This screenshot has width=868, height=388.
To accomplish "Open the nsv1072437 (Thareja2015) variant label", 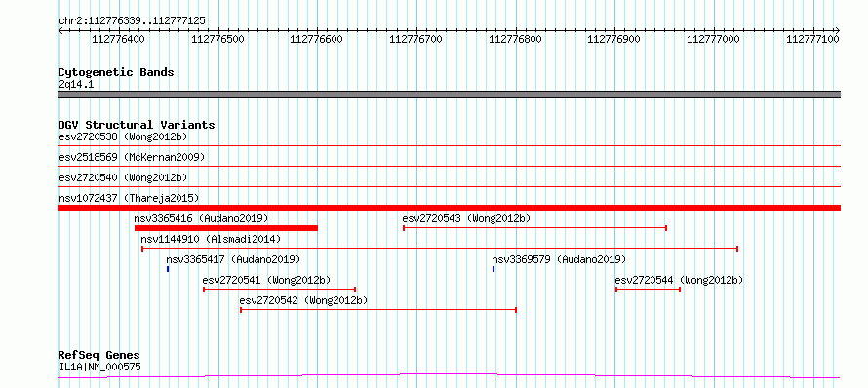I will (129, 198).
